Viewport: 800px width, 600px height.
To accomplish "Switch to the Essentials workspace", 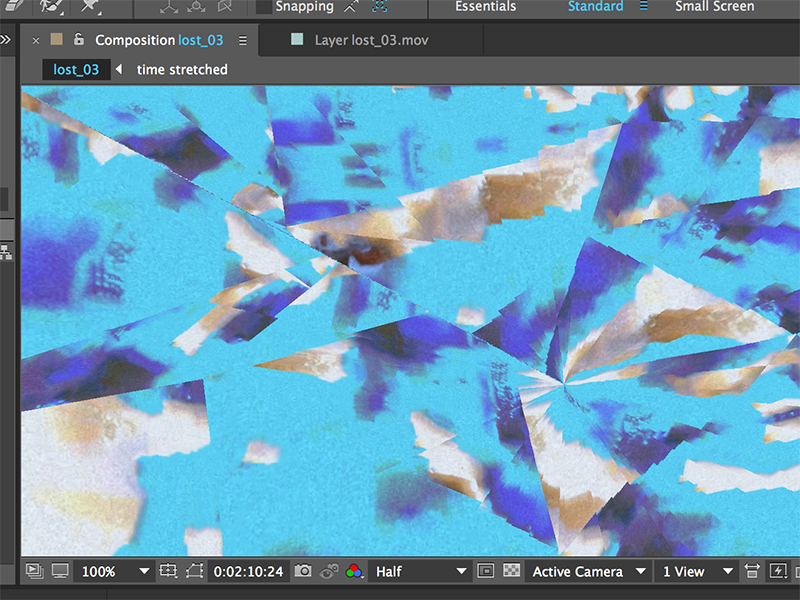I will coord(485,6).
